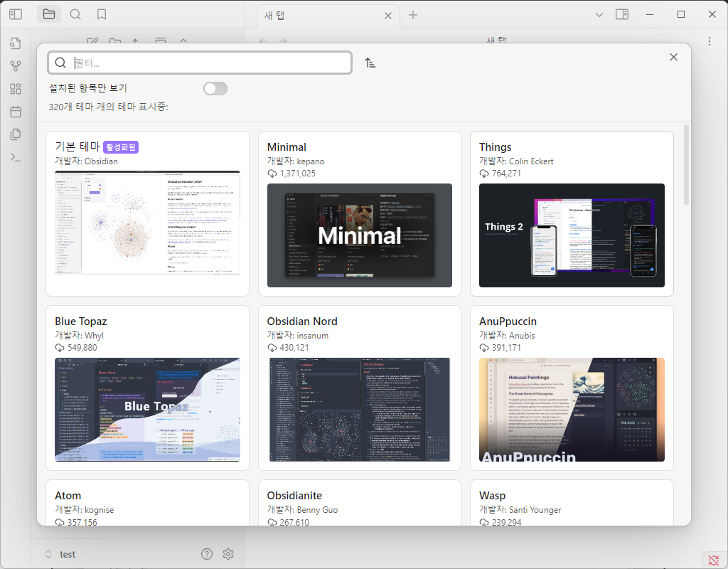Open quick switcher icon in left ribbon
Image resolution: width=728 pixels, height=569 pixels.
click(16, 43)
